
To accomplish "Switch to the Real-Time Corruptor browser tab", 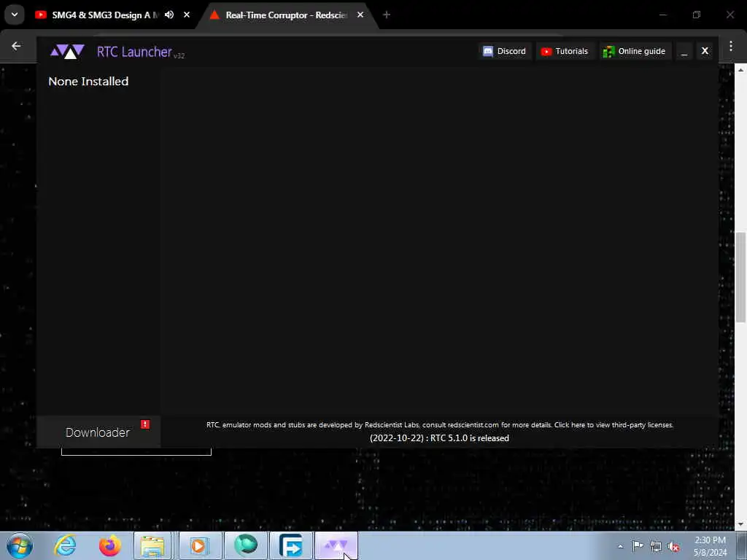I will tap(286, 15).
